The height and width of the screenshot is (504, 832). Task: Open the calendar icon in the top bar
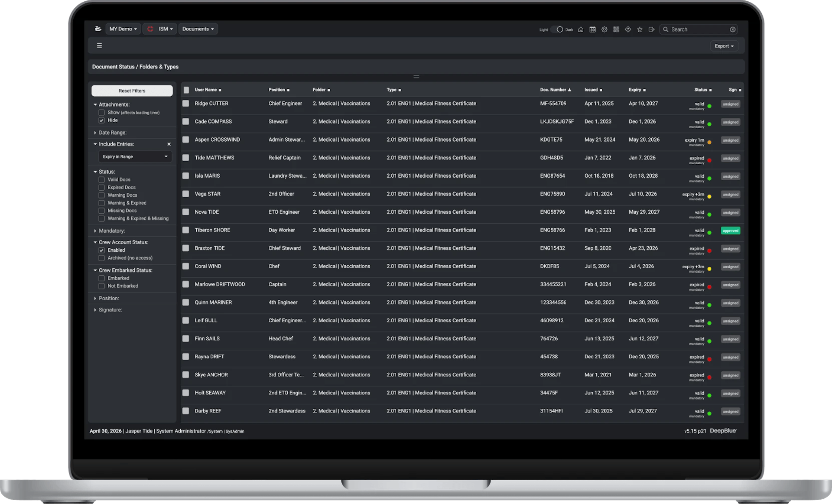(592, 29)
